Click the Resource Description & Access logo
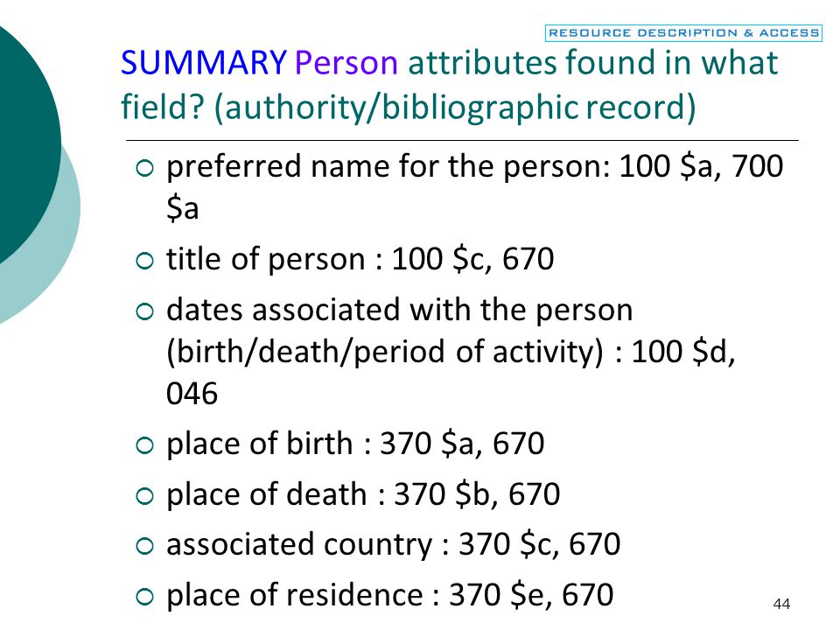Image resolution: width=840 pixels, height=630 pixels. click(683, 33)
